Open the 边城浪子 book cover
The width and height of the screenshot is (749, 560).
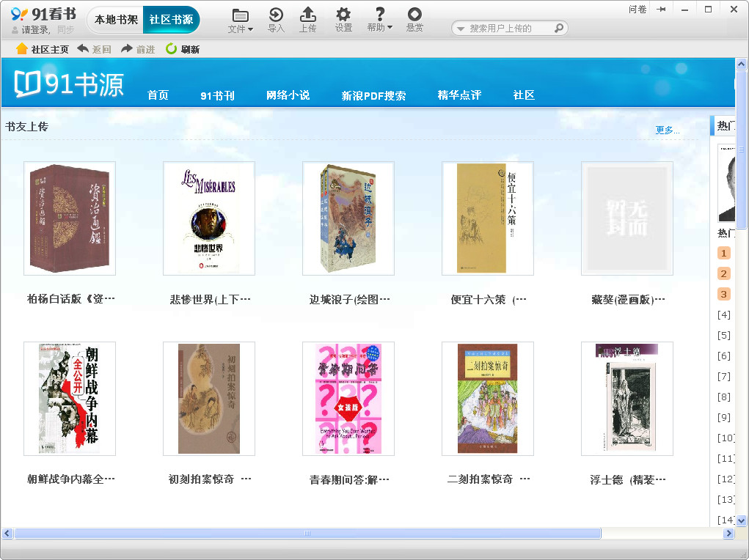tap(348, 218)
